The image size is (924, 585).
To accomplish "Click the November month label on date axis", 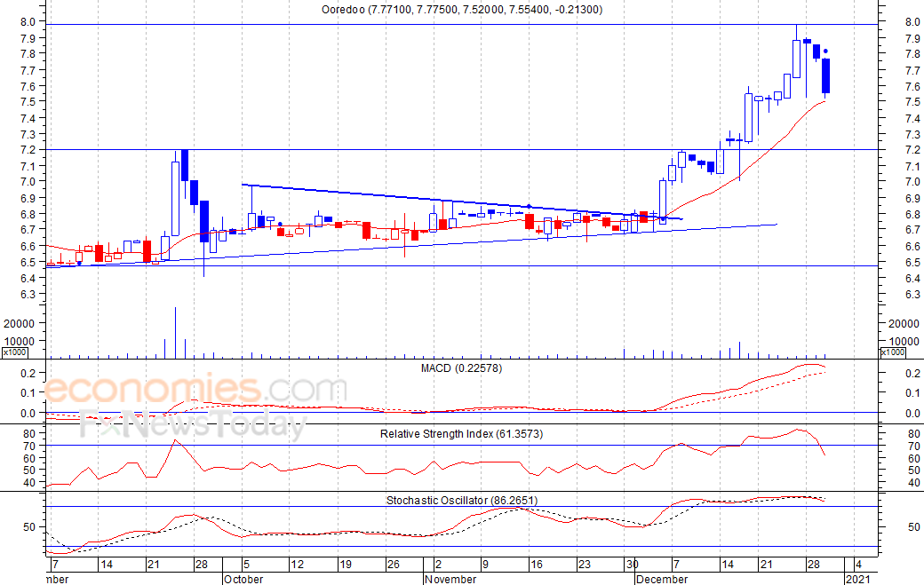I will tap(450, 579).
